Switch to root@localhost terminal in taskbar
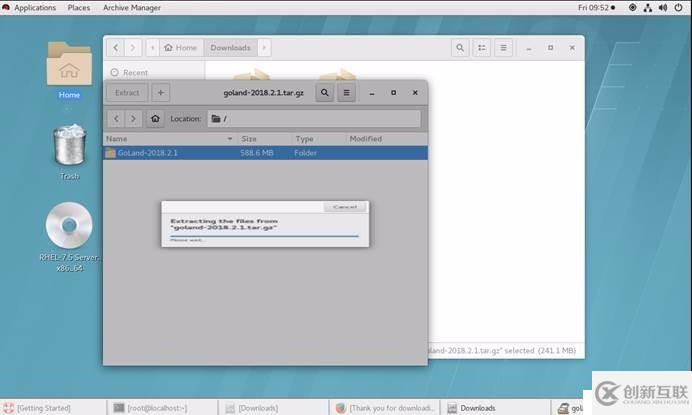The image size is (692, 415). coord(162,408)
